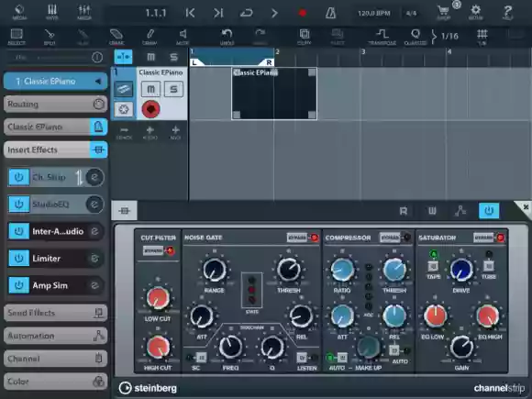The image size is (532, 399).
Task: Toggle power for StudioEQ insert
Action: pos(18,205)
